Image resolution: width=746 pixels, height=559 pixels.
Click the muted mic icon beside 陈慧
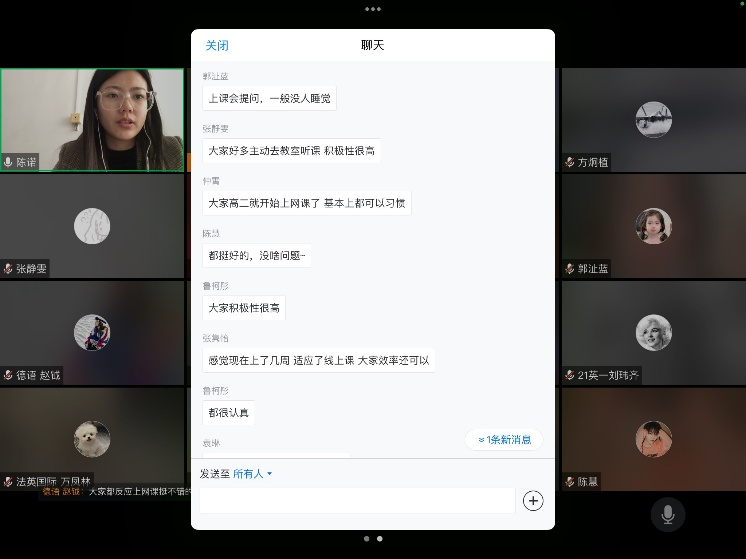tap(569, 482)
